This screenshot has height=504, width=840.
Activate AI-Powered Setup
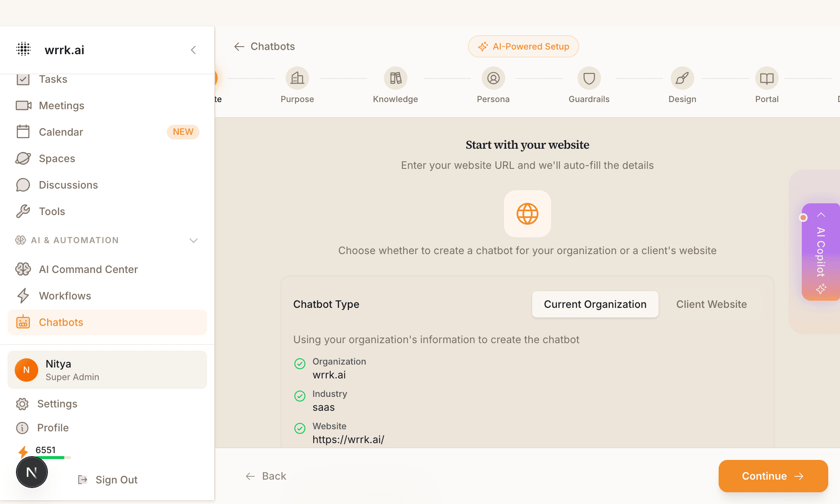(x=523, y=46)
